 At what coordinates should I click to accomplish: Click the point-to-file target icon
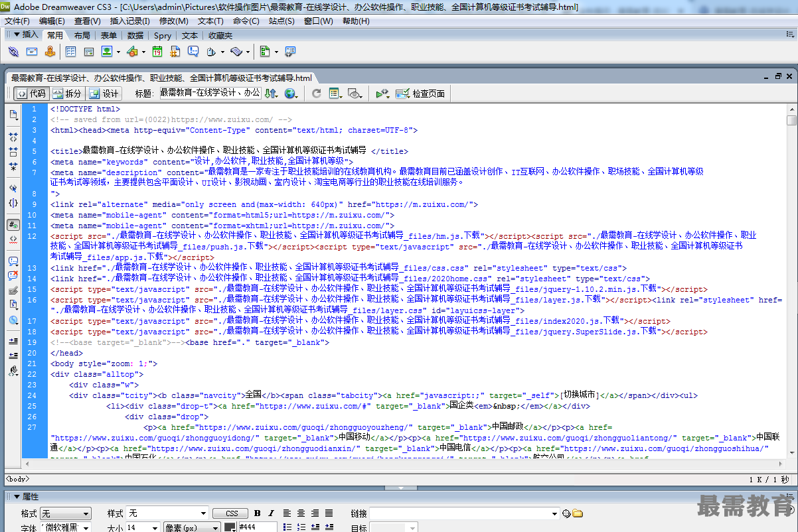(566, 513)
